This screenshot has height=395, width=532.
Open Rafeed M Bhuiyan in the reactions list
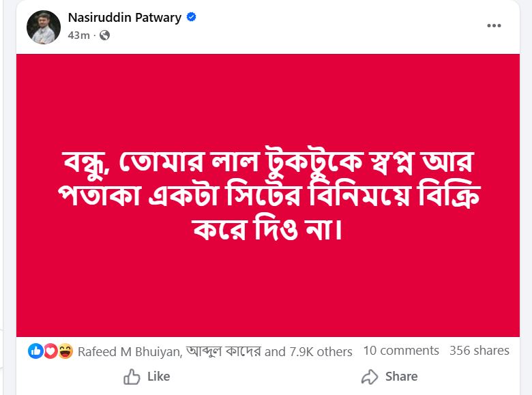click(128, 352)
